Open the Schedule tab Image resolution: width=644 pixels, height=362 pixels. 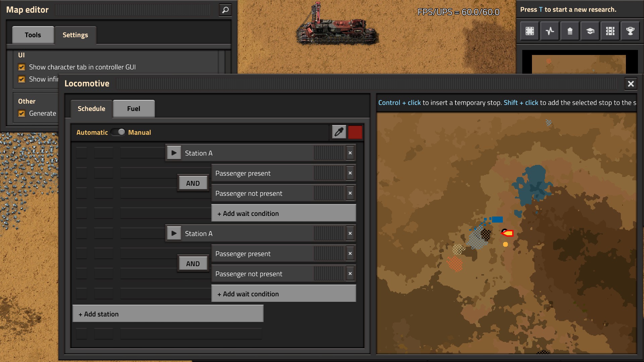click(x=92, y=109)
